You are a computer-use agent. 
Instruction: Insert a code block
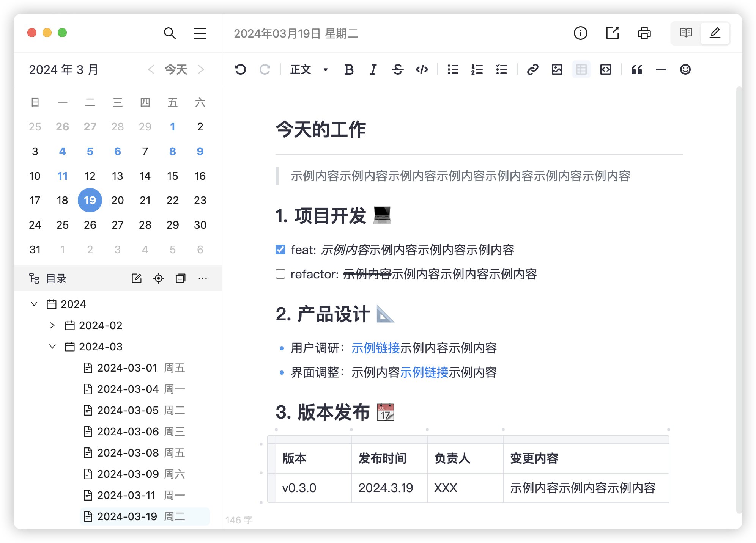coord(605,69)
